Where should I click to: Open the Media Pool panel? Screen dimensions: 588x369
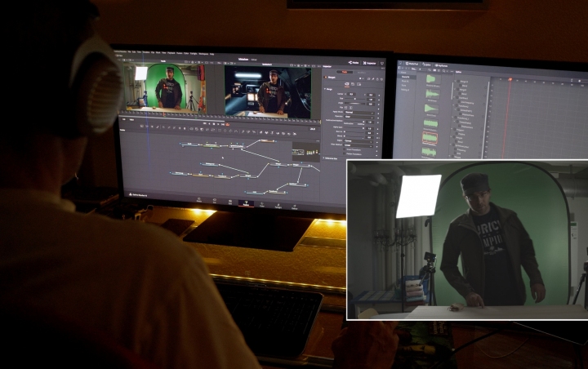[412, 64]
